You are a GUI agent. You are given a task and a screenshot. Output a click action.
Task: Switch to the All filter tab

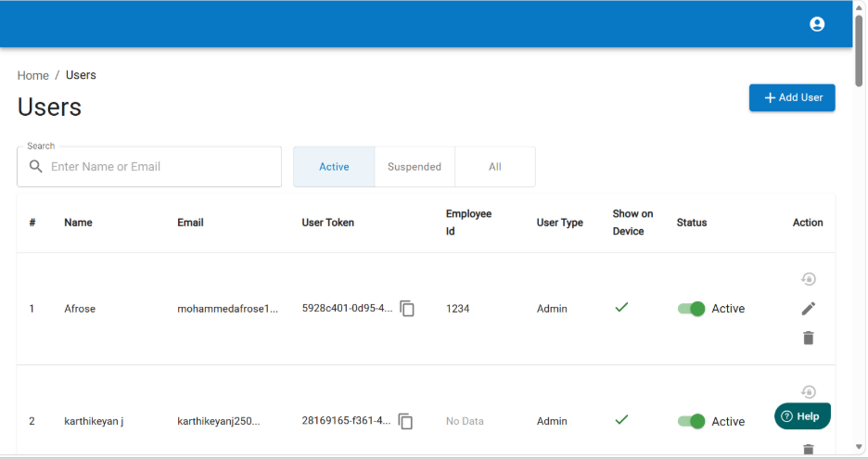495,167
